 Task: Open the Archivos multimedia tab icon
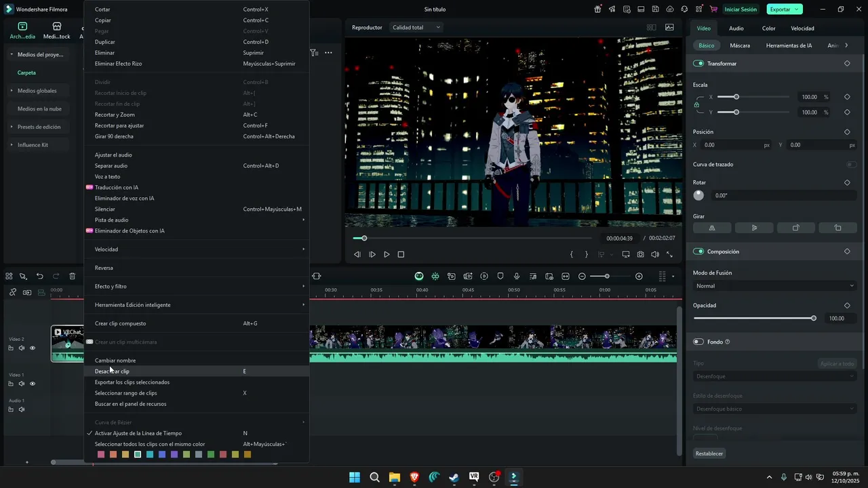point(22,26)
